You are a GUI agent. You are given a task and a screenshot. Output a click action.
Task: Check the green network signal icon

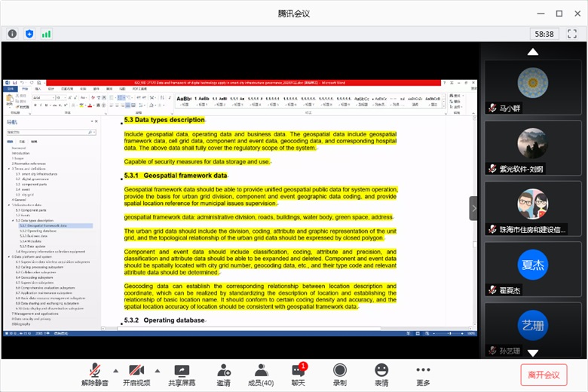(x=46, y=34)
